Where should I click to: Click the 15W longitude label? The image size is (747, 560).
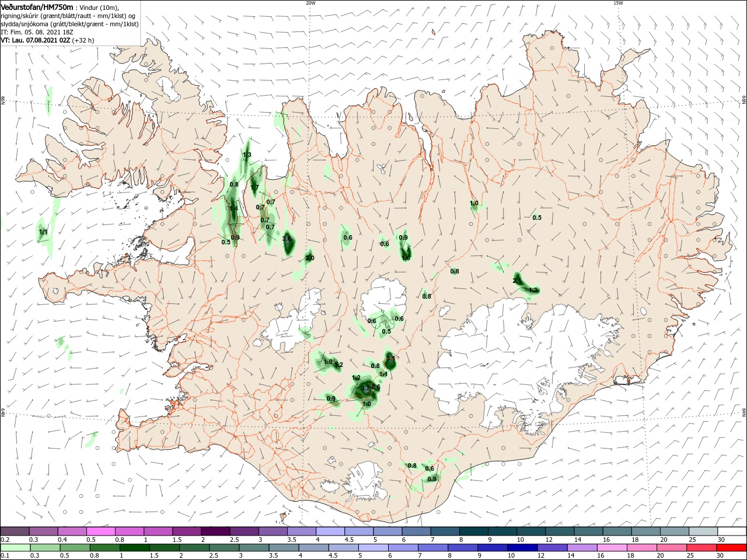618,2
